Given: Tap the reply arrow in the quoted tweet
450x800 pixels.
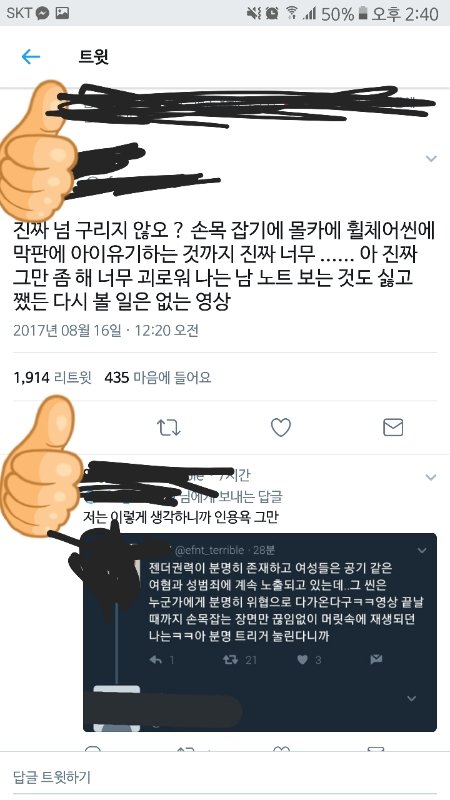Looking at the screenshot, I should pos(156,660).
